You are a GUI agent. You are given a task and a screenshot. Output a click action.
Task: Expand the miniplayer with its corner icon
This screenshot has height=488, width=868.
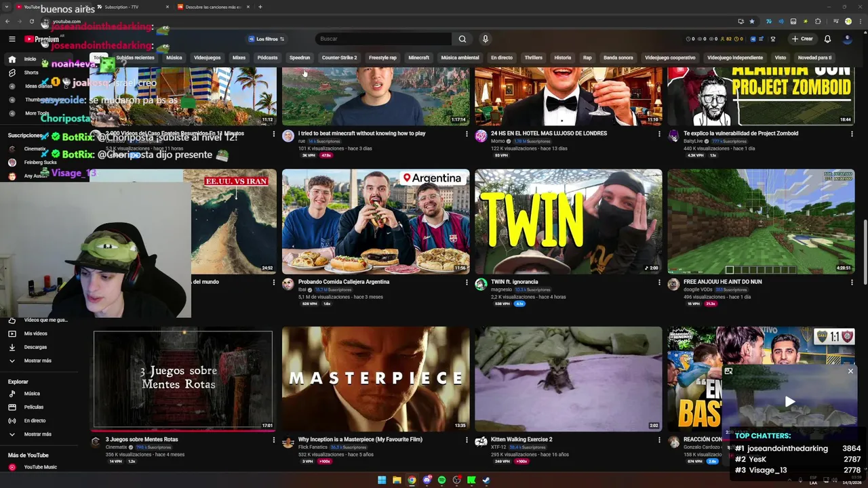(x=729, y=371)
